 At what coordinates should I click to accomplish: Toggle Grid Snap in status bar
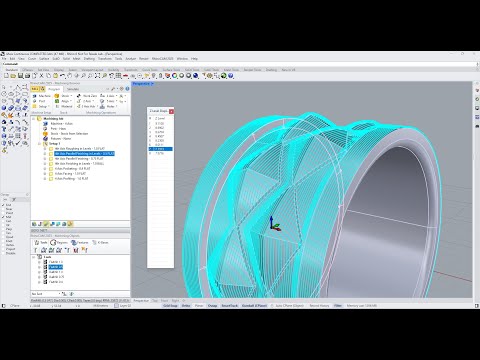(x=170, y=306)
